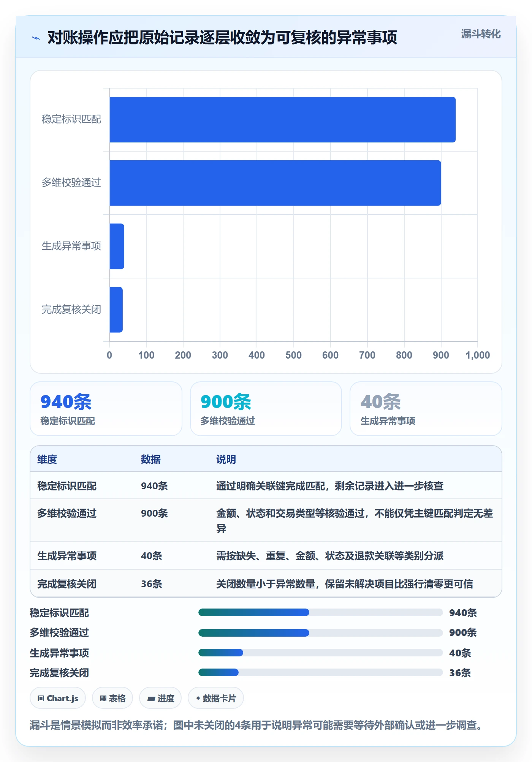Click the 表格 chip

pos(112,698)
